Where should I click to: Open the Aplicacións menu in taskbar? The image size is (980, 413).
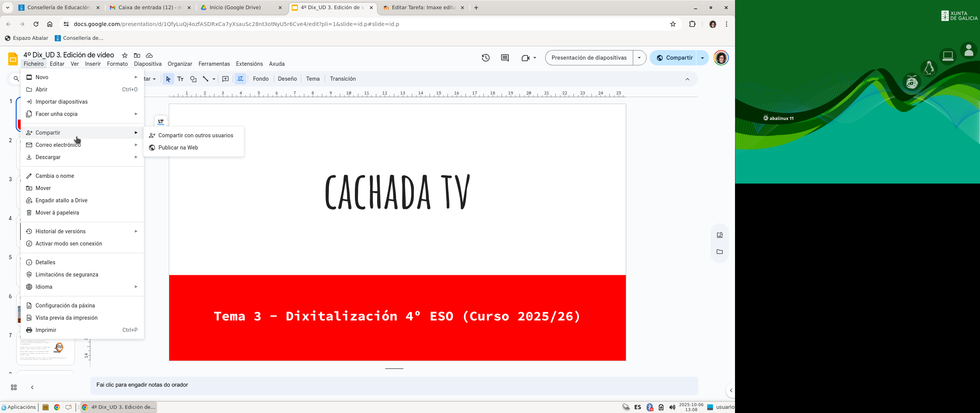coord(18,407)
